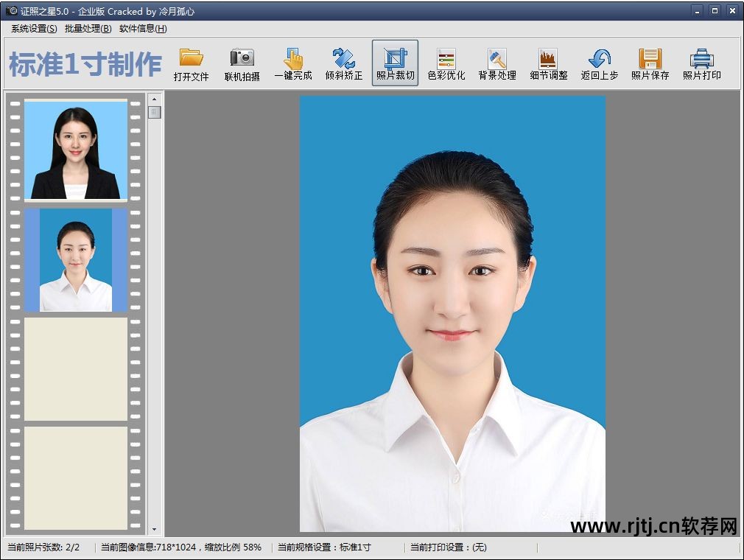This screenshot has height=560, width=744.
Task: Select the second thumbnail with white shirt
Action: click(x=76, y=259)
